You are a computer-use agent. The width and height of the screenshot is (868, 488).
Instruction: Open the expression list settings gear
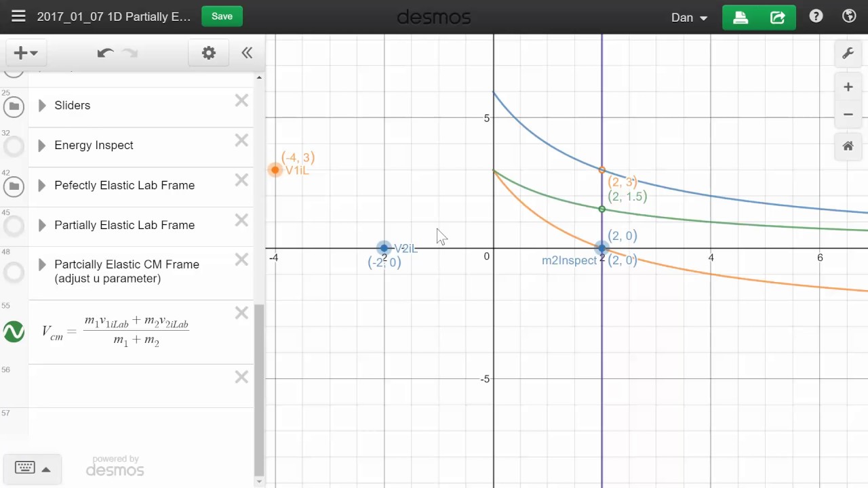click(209, 53)
